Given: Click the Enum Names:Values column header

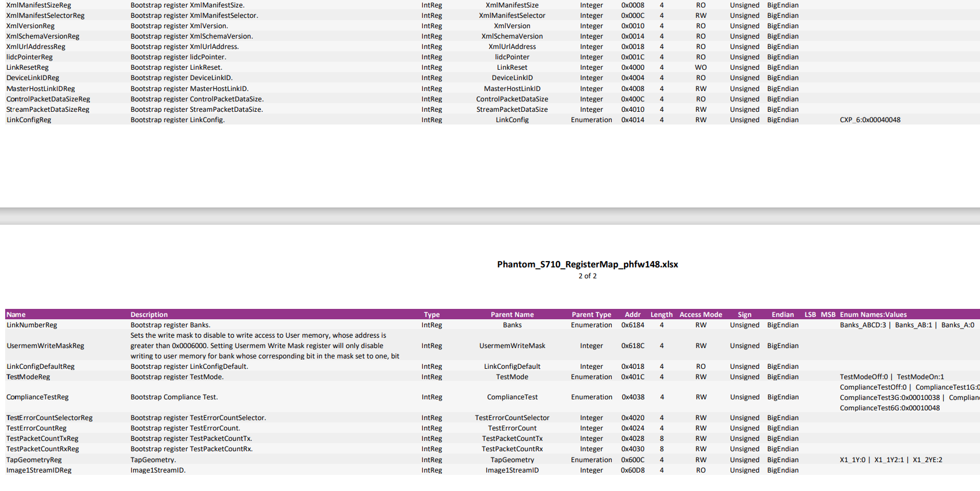Looking at the screenshot, I should 873,315.
